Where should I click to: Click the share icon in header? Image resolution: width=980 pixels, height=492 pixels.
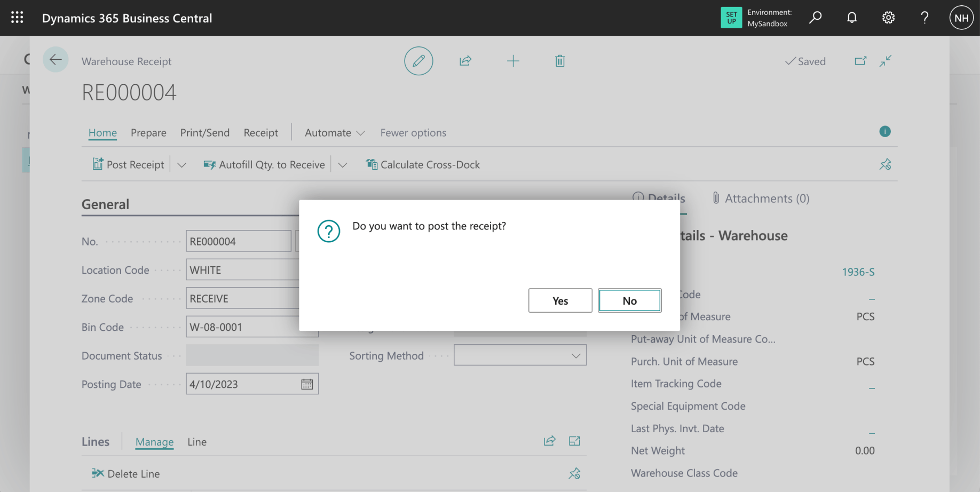(465, 61)
